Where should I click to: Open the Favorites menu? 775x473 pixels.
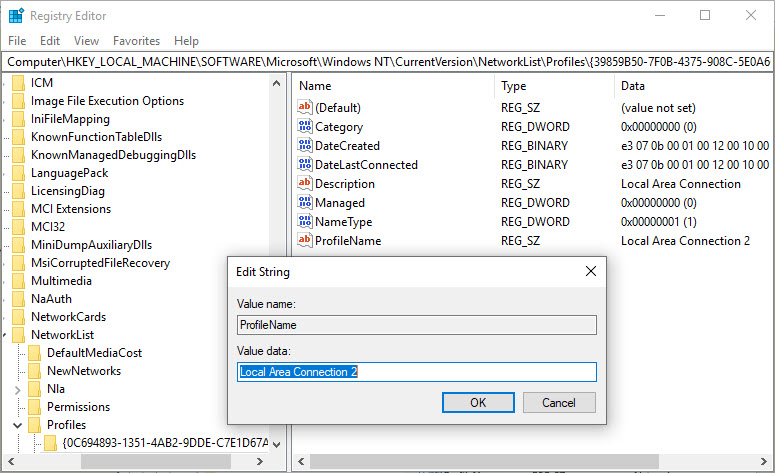[x=136, y=41]
